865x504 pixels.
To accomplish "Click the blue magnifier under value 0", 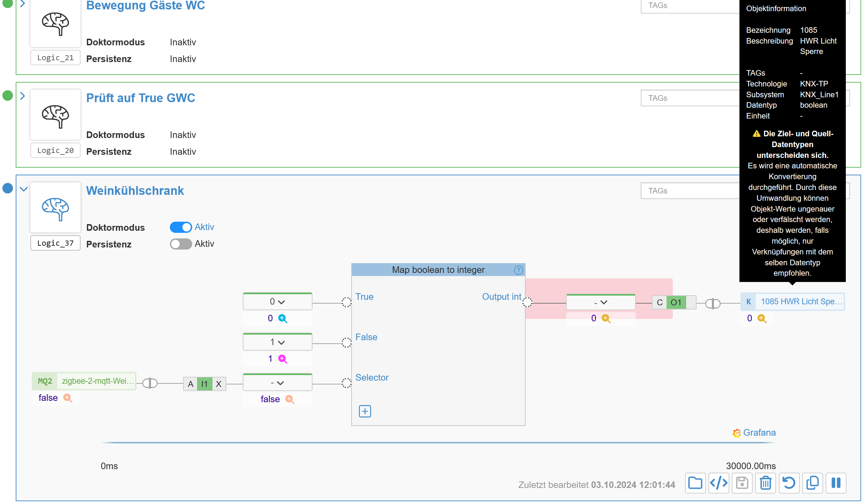I will click(283, 319).
